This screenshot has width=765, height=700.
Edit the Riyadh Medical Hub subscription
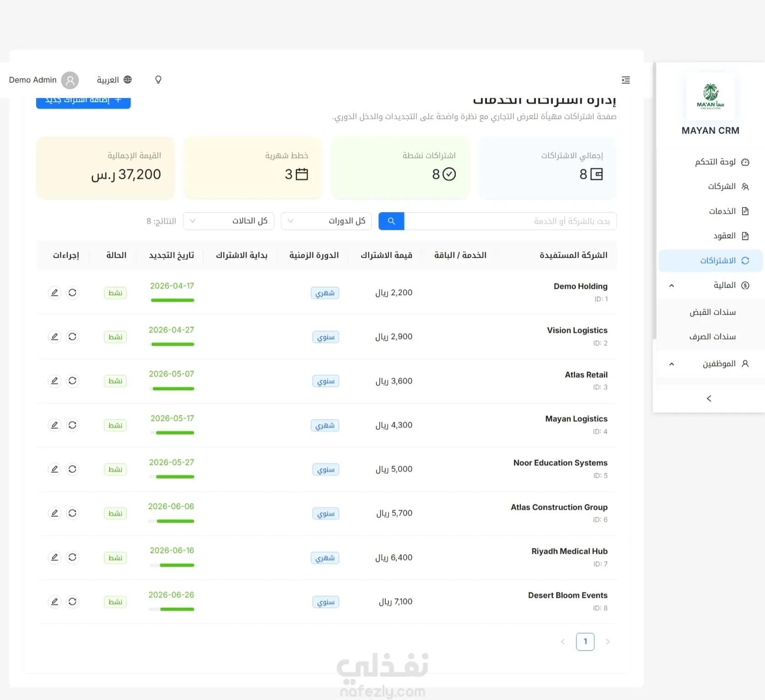pos(55,558)
